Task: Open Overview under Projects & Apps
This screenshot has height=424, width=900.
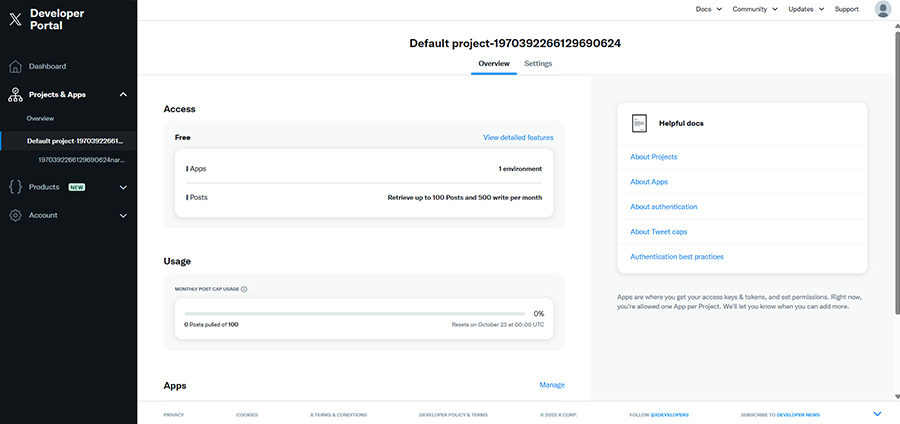Action: click(x=40, y=119)
